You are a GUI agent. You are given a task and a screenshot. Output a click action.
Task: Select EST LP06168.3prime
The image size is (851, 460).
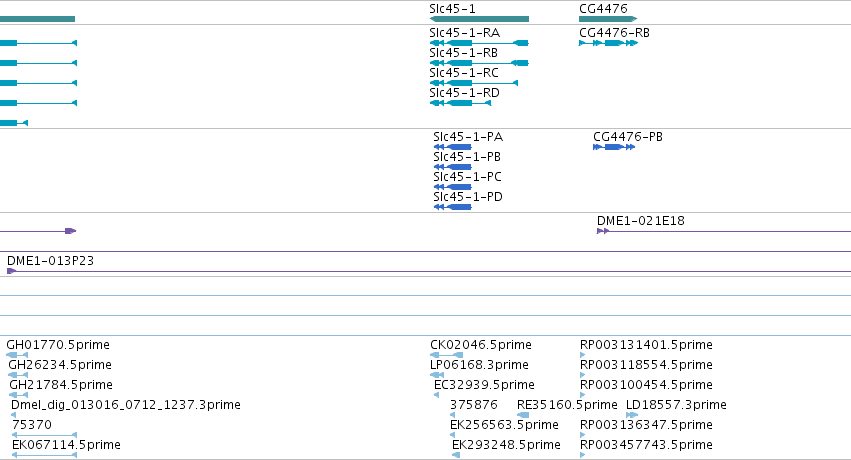point(437,375)
